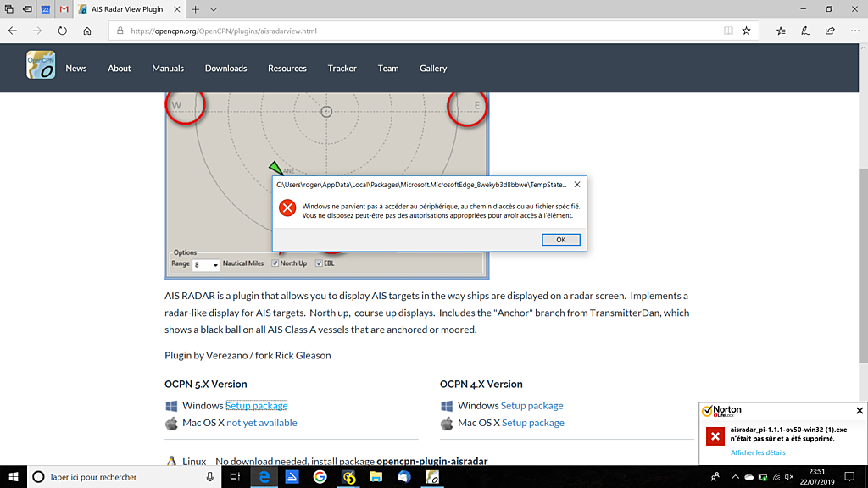Open the Manuals menu item
868x488 pixels.
point(168,68)
